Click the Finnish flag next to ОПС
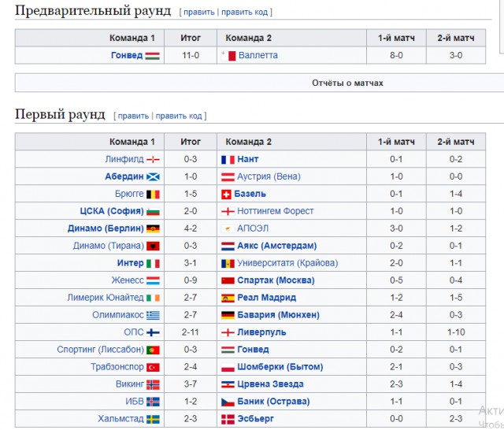The image size is (504, 430). (153, 332)
